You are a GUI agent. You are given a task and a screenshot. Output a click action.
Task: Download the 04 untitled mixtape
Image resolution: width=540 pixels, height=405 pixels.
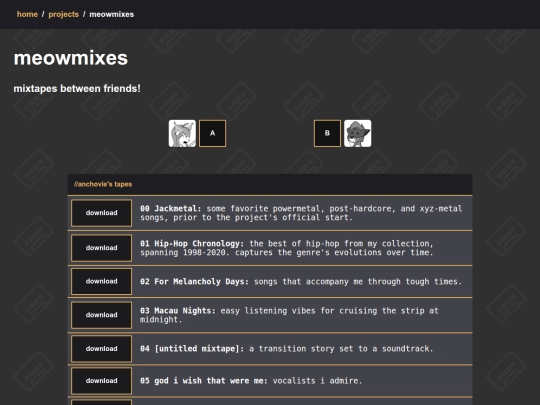[101, 349]
